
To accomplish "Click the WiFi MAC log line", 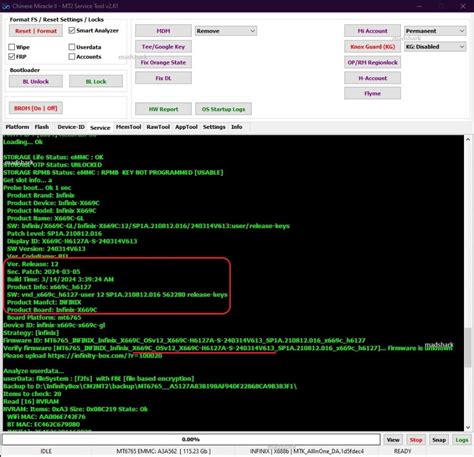I will coord(46,417).
